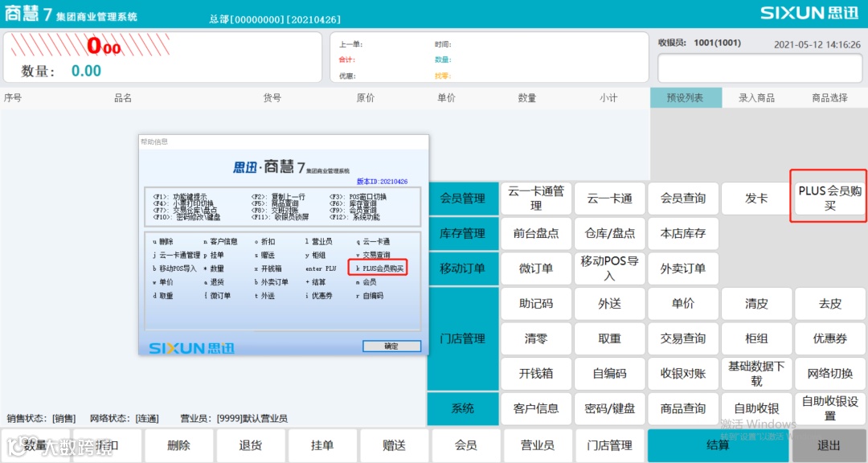Select the 会员管理 category
The image size is (868, 463).
coord(463,199)
